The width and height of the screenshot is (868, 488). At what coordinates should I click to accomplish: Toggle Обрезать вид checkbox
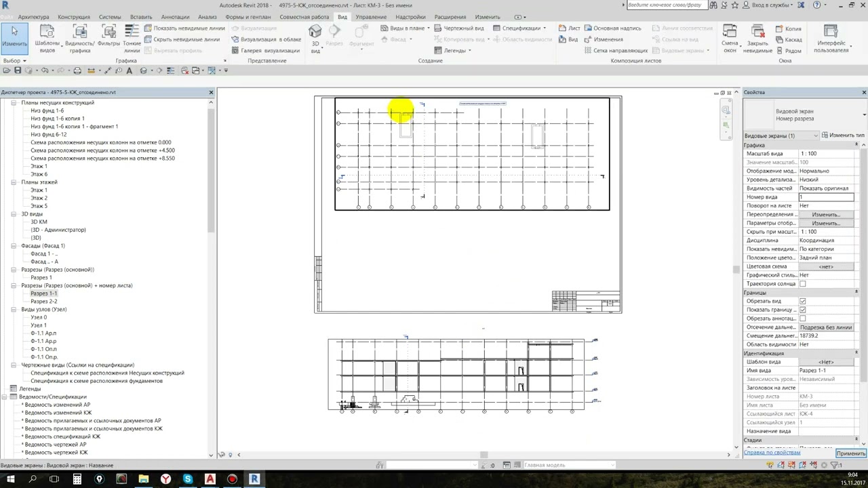click(x=803, y=301)
